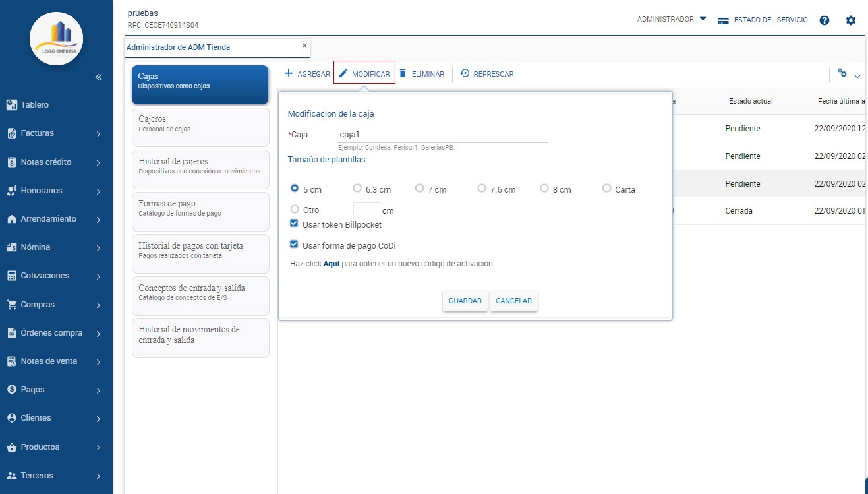
Task: Click the help question mark icon
Action: 824,20
